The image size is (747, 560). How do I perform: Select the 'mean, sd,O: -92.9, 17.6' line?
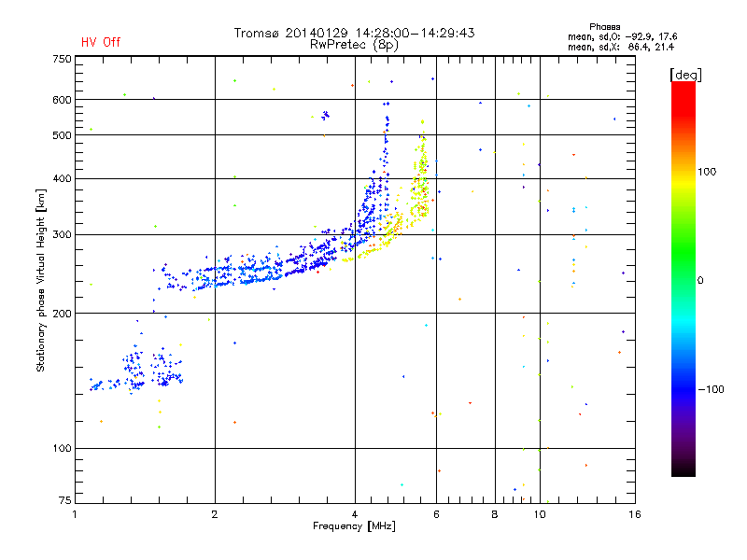coord(622,36)
